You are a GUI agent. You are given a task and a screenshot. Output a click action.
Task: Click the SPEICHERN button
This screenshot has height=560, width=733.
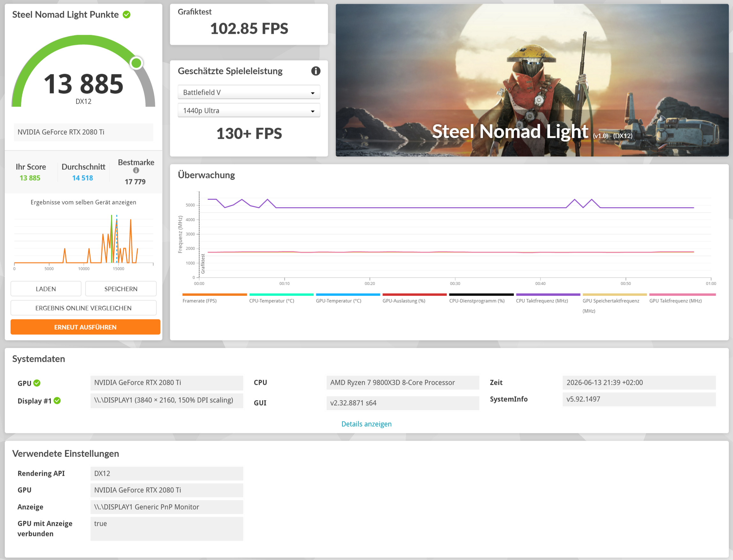point(121,289)
